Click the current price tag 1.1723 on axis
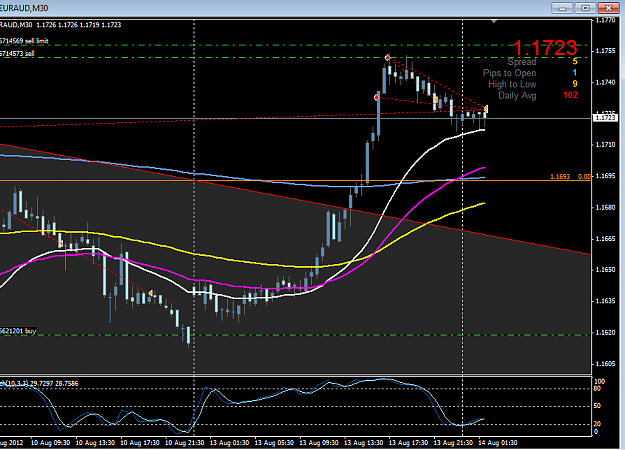 [605, 118]
